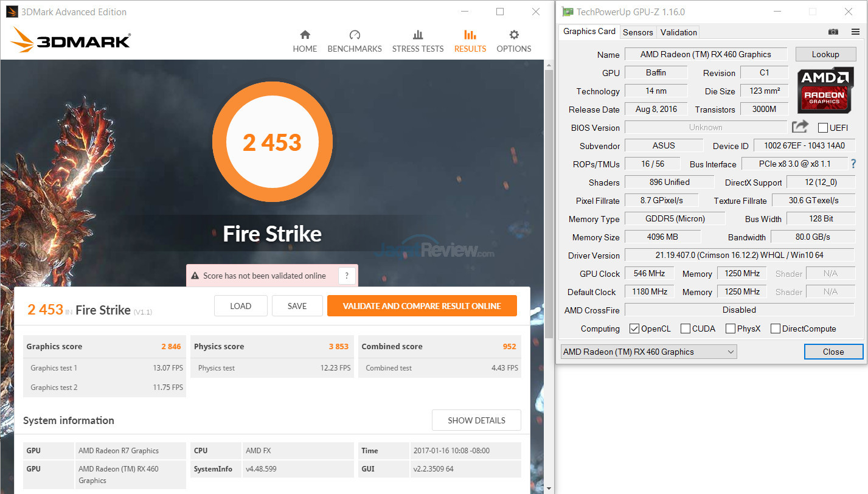Switch to the Sensors tab
Image resolution: width=868 pixels, height=494 pixels.
(x=638, y=32)
